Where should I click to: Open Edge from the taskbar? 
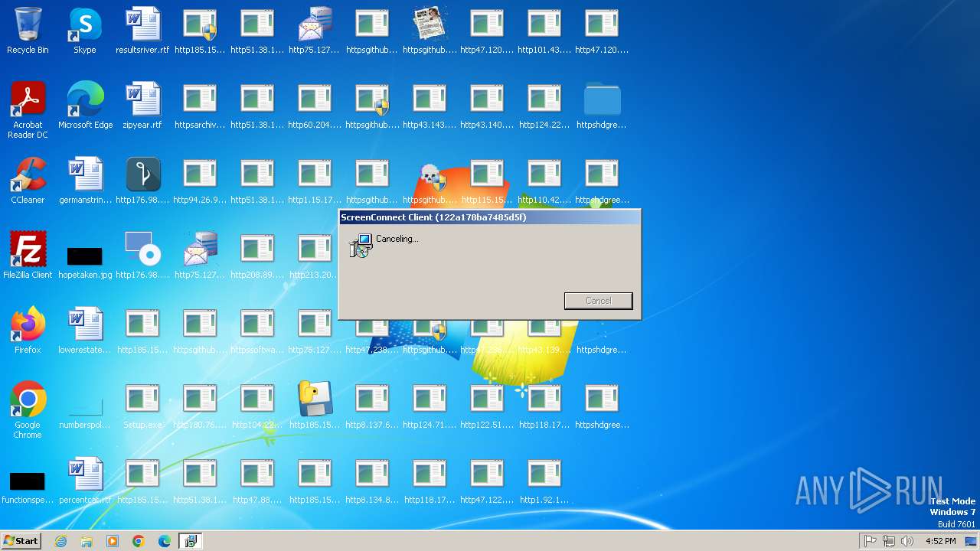165,541
